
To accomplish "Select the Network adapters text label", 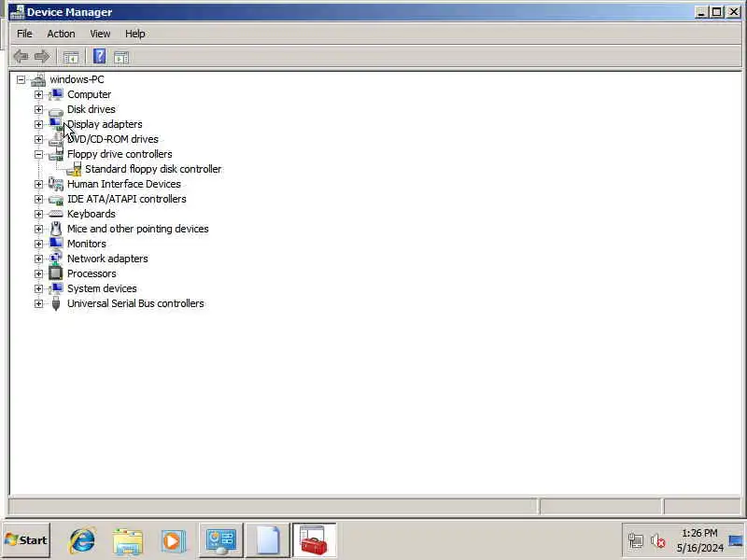I will [107, 259].
